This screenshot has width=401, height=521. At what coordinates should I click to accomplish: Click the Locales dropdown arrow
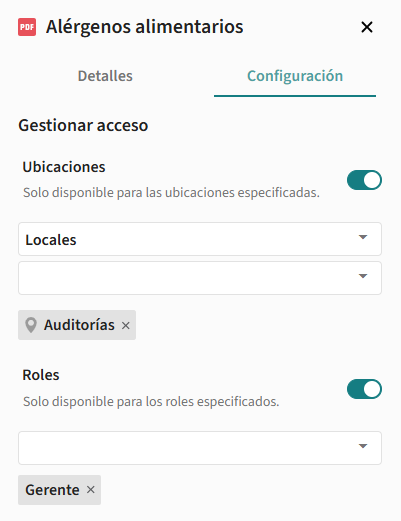coord(363,237)
